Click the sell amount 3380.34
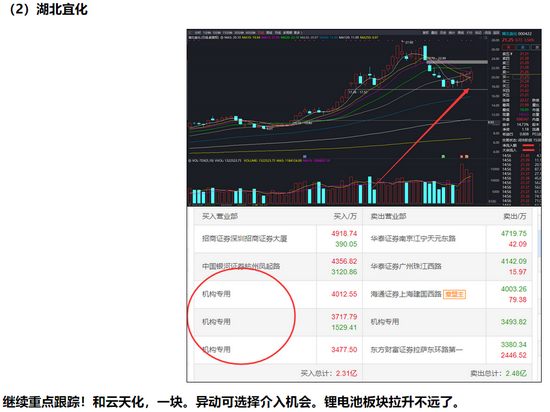The height and width of the screenshot is (412, 550). pyautogui.click(x=514, y=344)
